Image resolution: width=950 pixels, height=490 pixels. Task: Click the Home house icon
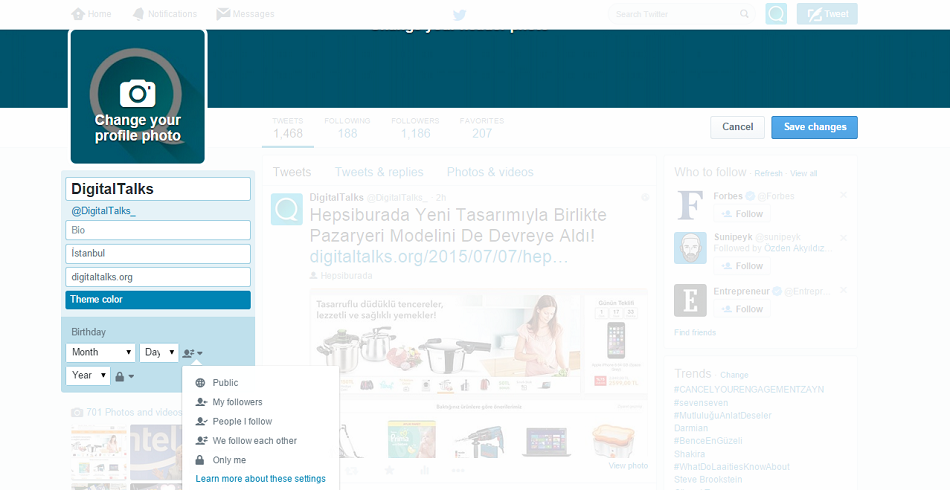(x=78, y=14)
